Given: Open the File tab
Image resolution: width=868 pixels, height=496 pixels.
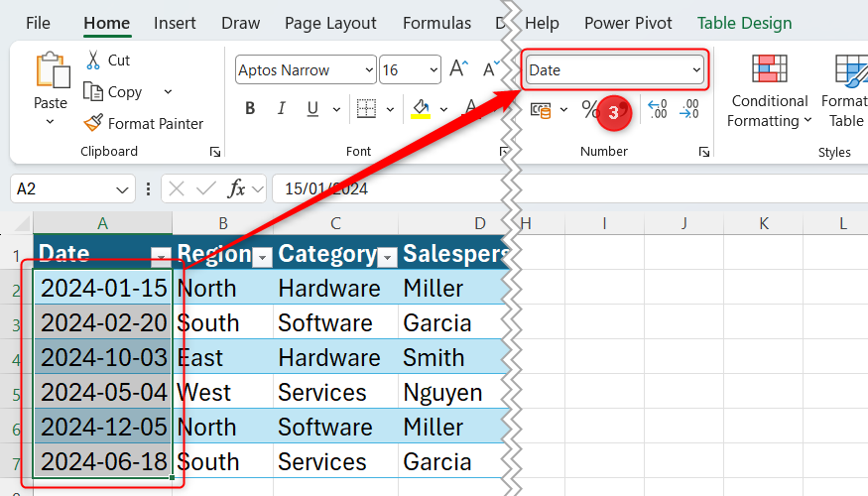Looking at the screenshot, I should click(38, 23).
